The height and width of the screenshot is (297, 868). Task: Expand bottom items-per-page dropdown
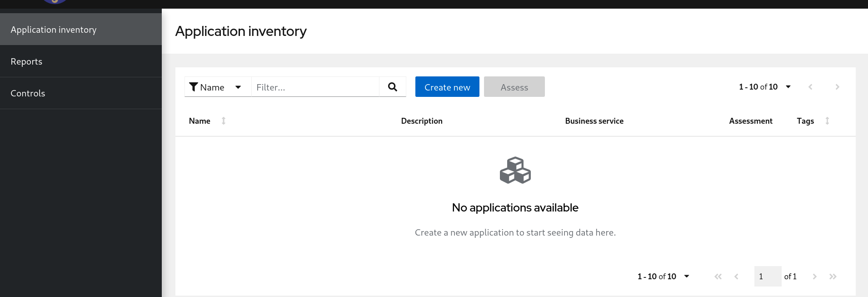(687, 277)
